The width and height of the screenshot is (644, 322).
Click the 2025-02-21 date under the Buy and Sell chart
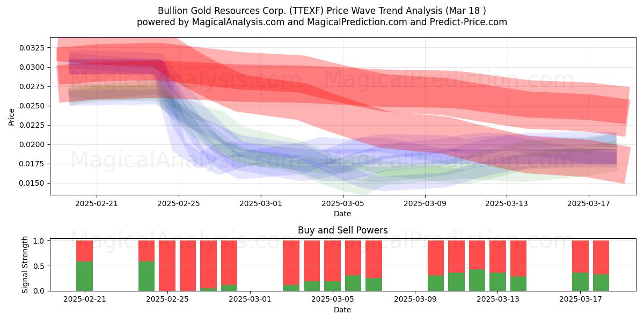(85, 299)
